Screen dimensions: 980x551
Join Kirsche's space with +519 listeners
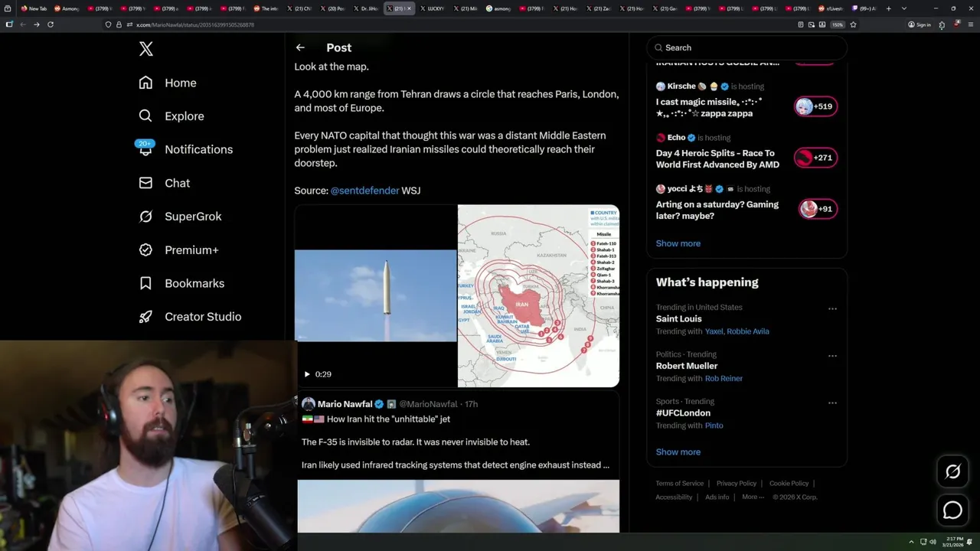coord(816,106)
